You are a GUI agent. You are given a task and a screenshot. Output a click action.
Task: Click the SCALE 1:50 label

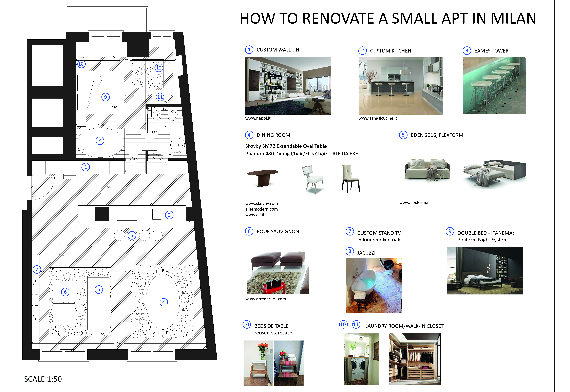(x=43, y=379)
